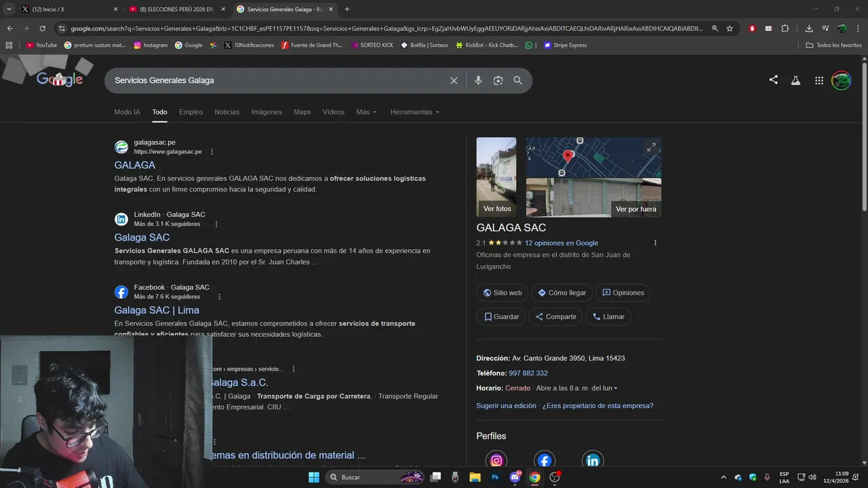The height and width of the screenshot is (488, 868).
Task: Click the Opiniones button
Action: click(x=623, y=293)
